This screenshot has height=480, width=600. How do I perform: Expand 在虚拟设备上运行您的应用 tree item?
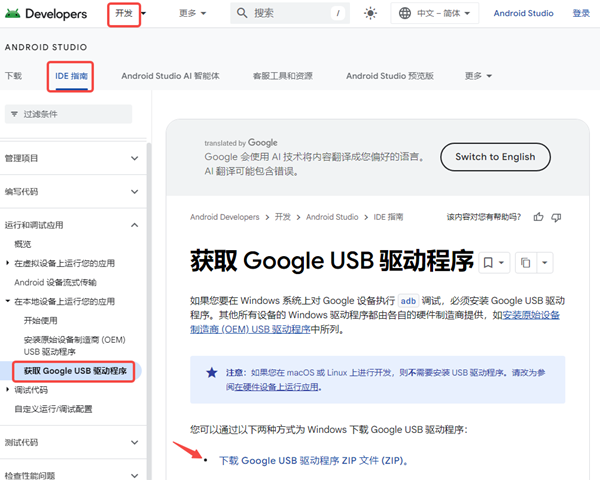click(x=7, y=263)
